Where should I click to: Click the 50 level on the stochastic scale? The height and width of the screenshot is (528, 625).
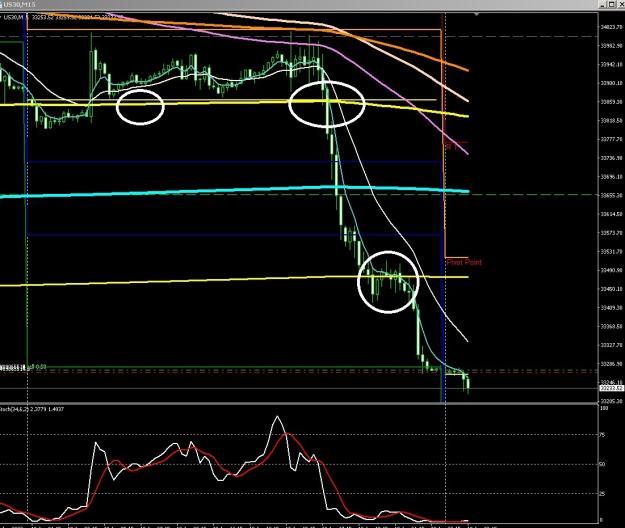pyautogui.click(x=603, y=464)
